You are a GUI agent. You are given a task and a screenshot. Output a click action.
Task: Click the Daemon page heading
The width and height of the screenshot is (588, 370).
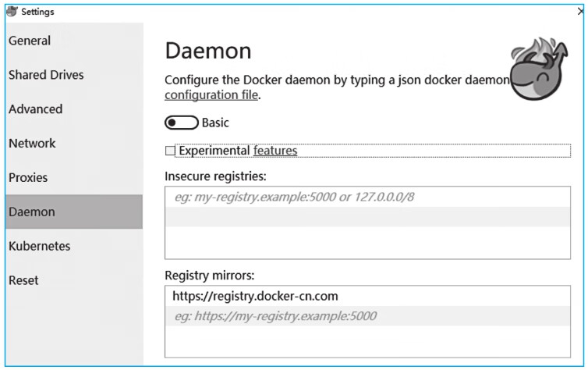(x=208, y=51)
